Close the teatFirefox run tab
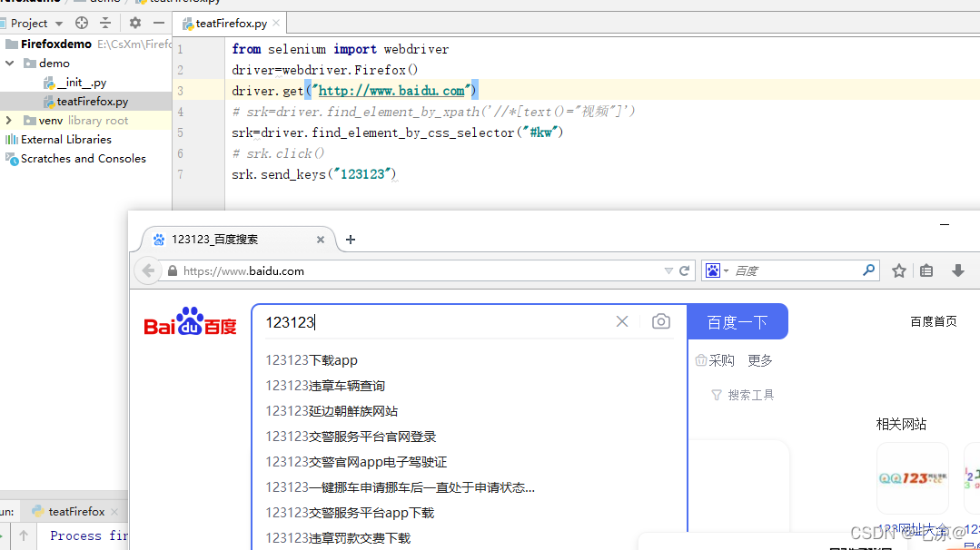Image resolution: width=980 pixels, height=550 pixels. click(x=114, y=511)
